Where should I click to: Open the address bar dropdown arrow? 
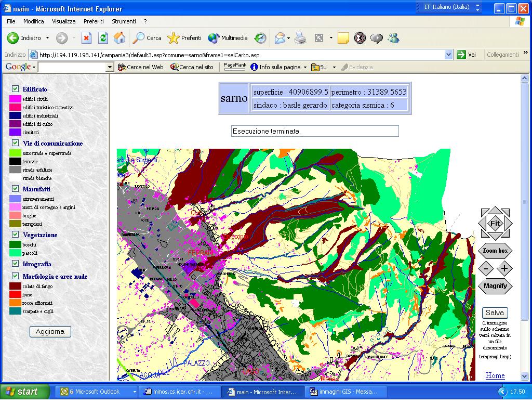pos(449,55)
